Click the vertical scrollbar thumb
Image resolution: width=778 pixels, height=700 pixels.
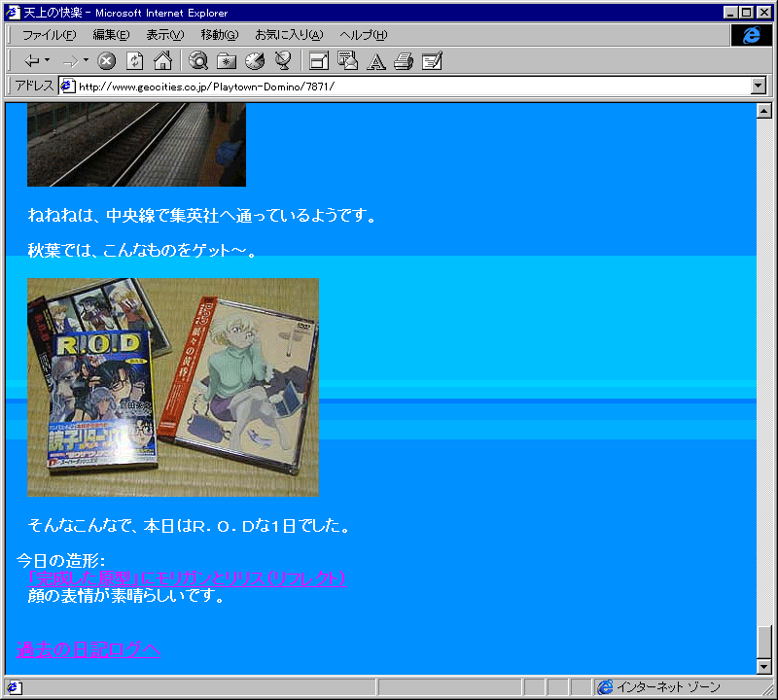click(x=764, y=642)
